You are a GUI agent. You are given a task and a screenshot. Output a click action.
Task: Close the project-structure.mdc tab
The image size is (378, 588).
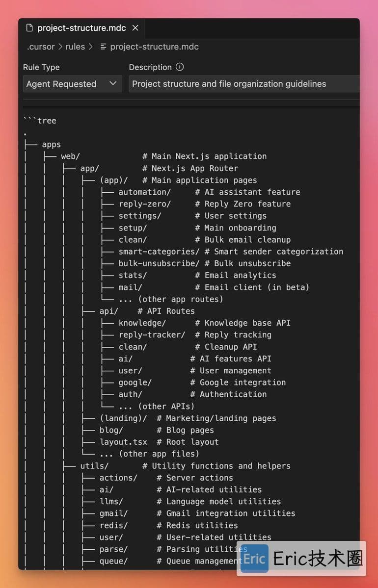click(x=135, y=28)
